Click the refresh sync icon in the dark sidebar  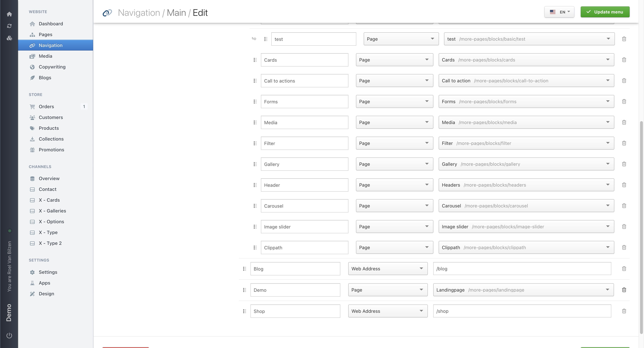(9, 26)
